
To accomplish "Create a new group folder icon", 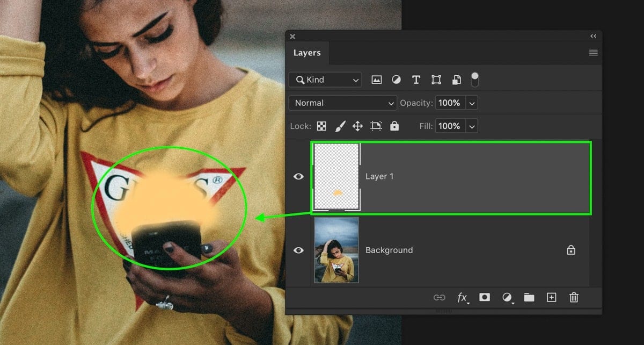I will point(529,297).
